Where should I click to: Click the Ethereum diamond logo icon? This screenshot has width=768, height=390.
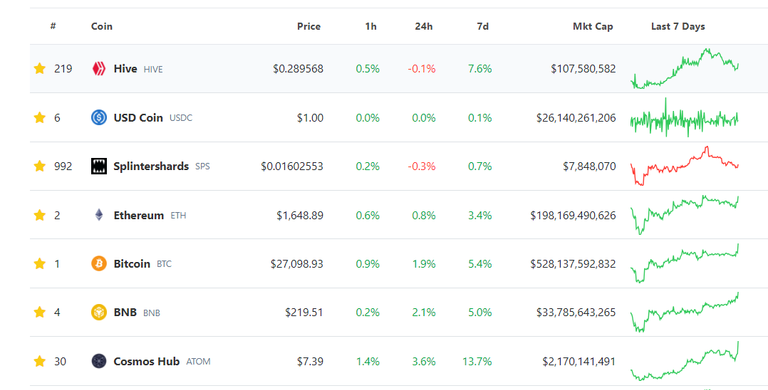(99, 215)
